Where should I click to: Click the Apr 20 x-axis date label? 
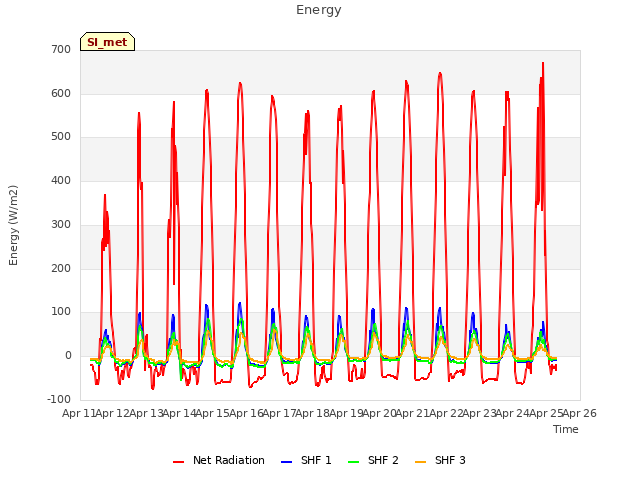(380, 413)
